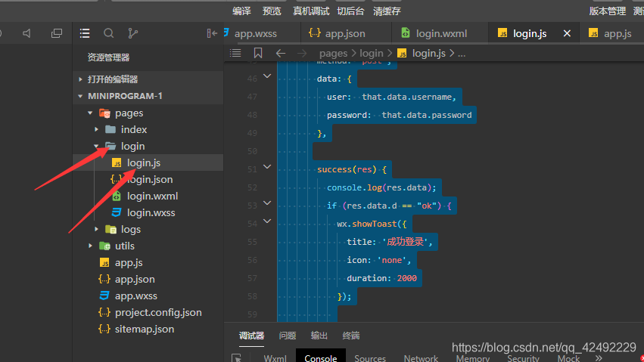This screenshot has height=362, width=644.
Task: Click the 真机调试 toolbar button
Action: 311,11
